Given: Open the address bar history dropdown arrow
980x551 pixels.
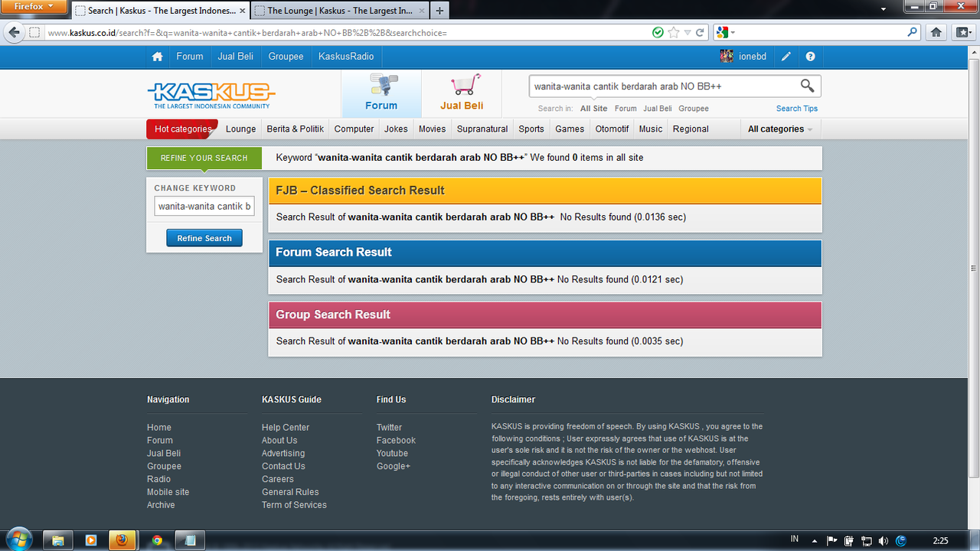Looking at the screenshot, I should pos(687,33).
